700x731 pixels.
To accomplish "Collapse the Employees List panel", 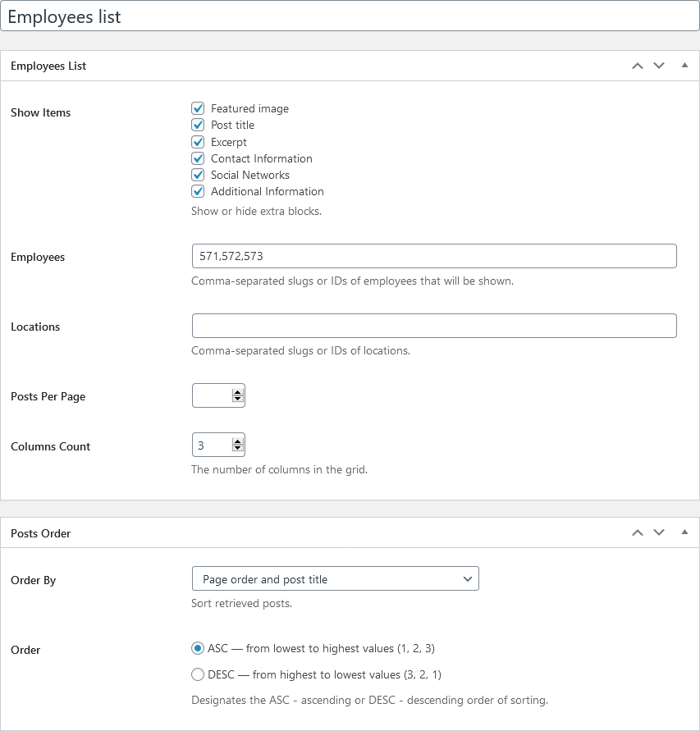I will click(x=684, y=66).
